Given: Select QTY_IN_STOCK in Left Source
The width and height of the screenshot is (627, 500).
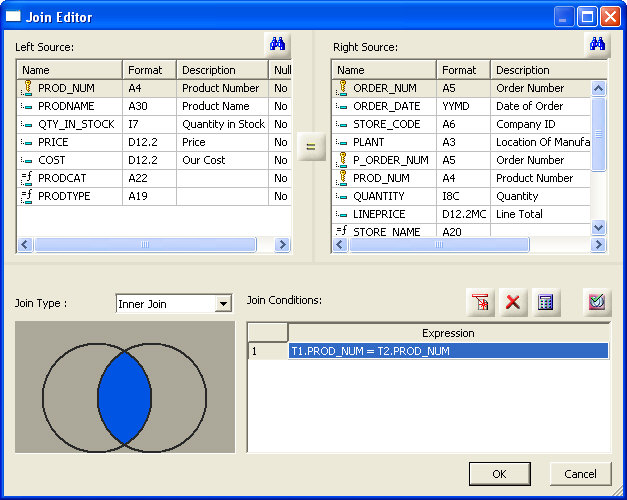Looking at the screenshot, I should pyautogui.click(x=76, y=124).
